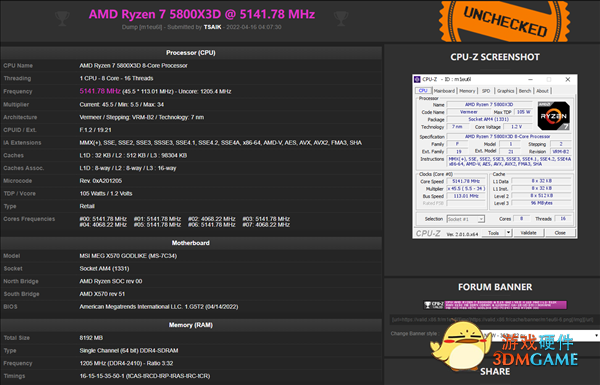600x385 pixels.
Task: Click the Core Speed field in the CPU-Z window
Action: point(466,181)
